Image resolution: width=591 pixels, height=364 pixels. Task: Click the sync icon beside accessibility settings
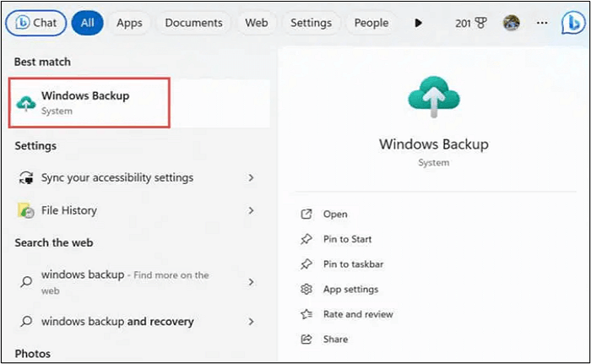[x=26, y=177]
